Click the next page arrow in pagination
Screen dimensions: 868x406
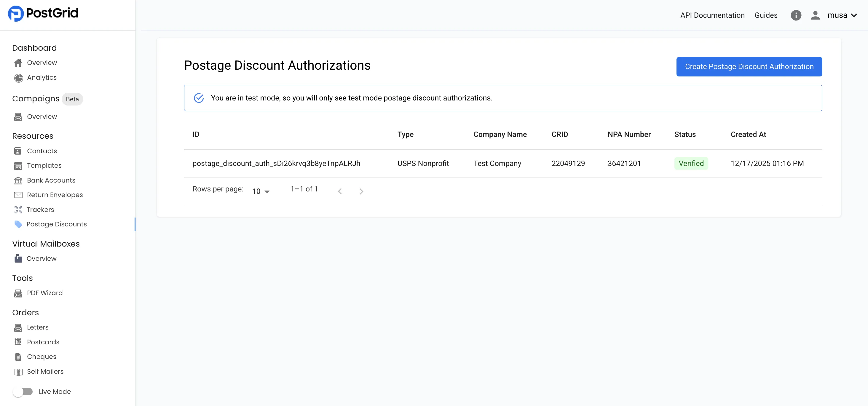coord(361,191)
